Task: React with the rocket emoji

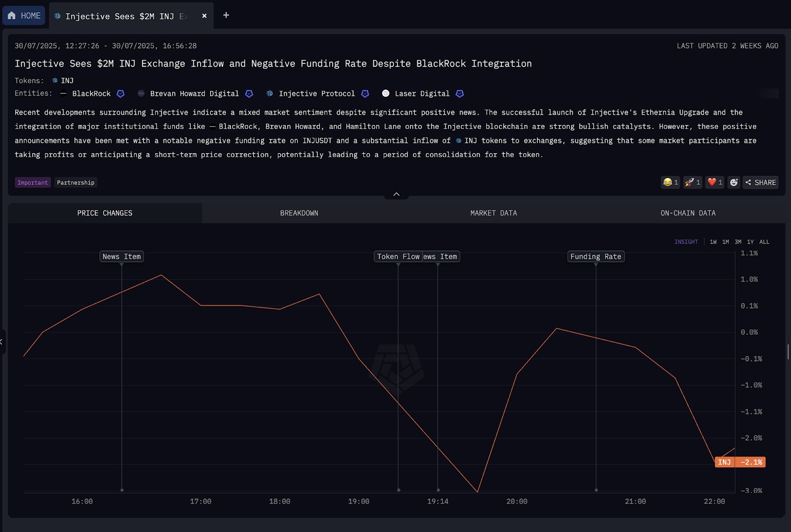Action: click(693, 182)
